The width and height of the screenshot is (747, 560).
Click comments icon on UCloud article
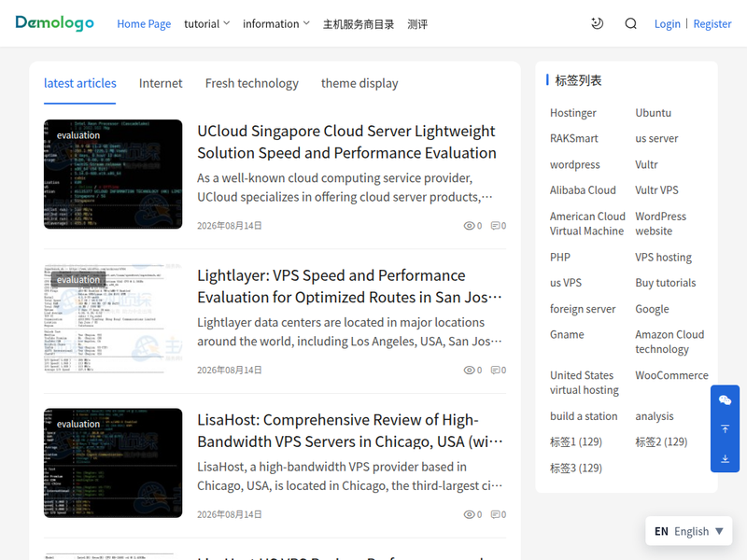click(x=496, y=226)
